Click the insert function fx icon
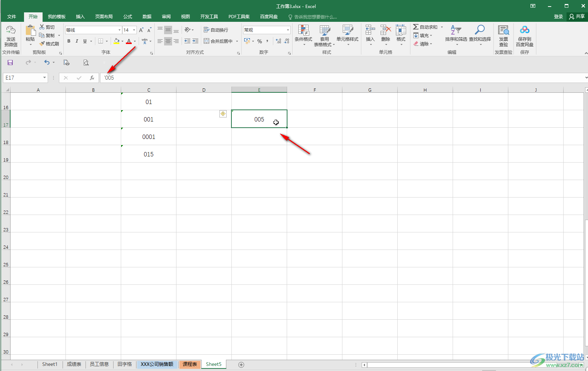The width and height of the screenshot is (588, 371). pyautogui.click(x=92, y=78)
